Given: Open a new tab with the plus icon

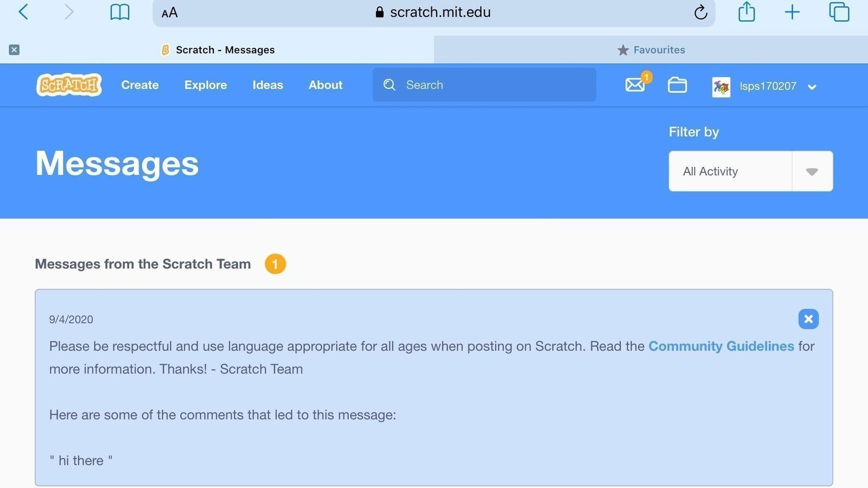Looking at the screenshot, I should [x=792, y=12].
